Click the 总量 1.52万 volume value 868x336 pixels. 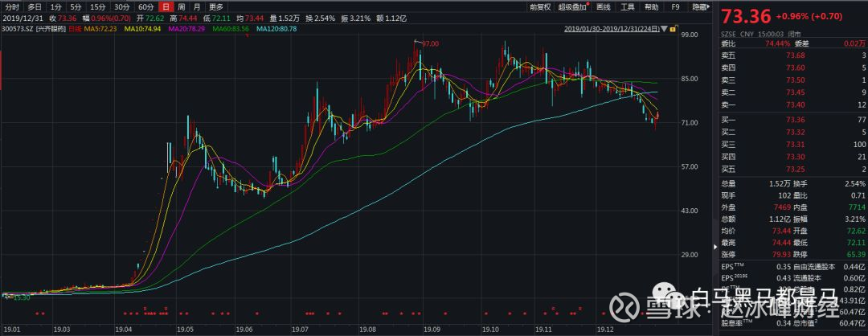click(779, 184)
